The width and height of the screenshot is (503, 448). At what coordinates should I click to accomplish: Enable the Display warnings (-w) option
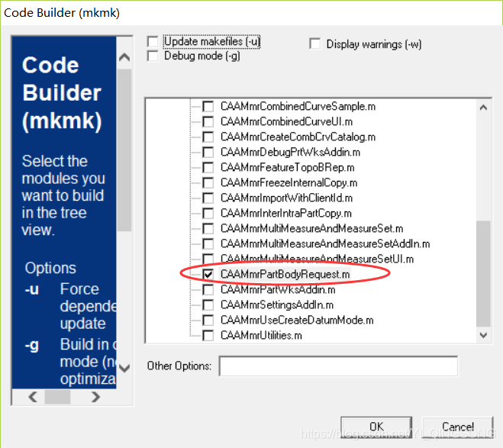click(315, 44)
